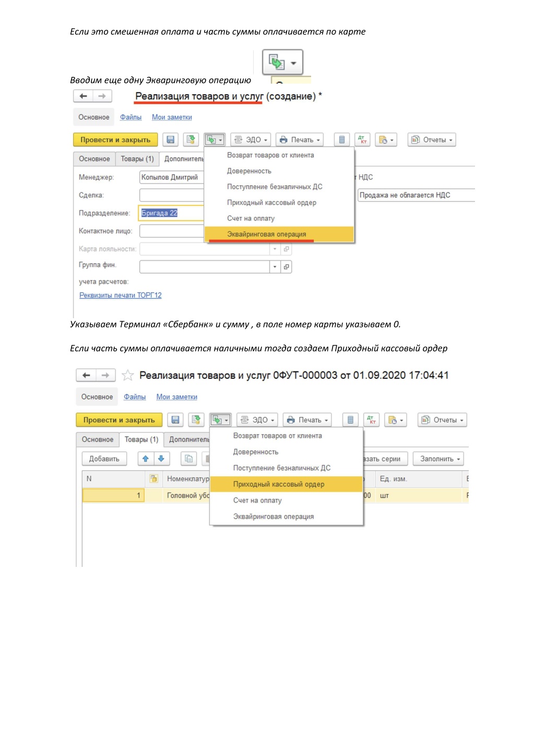Open the Файлы link in the ОФУТ-000003 document
This screenshot has width=534, height=756.
(135, 397)
